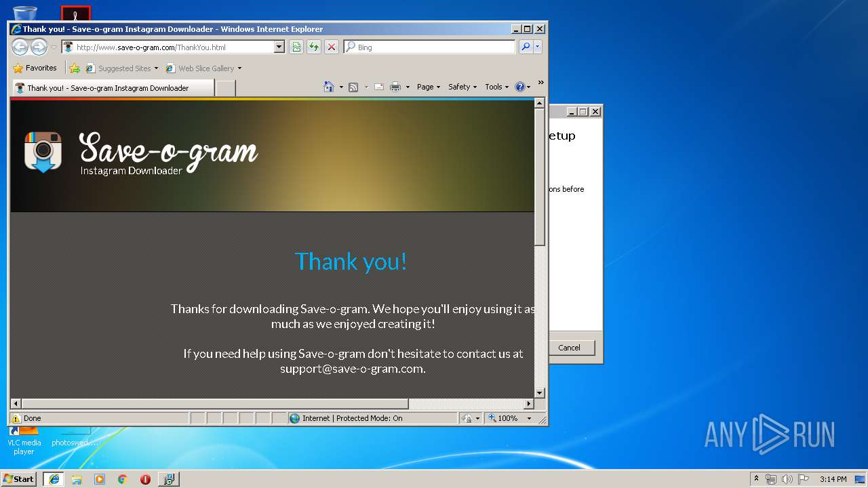This screenshot has width=868, height=488.
Task: Open the VLC media player desktop shortcut
Action: [24, 441]
